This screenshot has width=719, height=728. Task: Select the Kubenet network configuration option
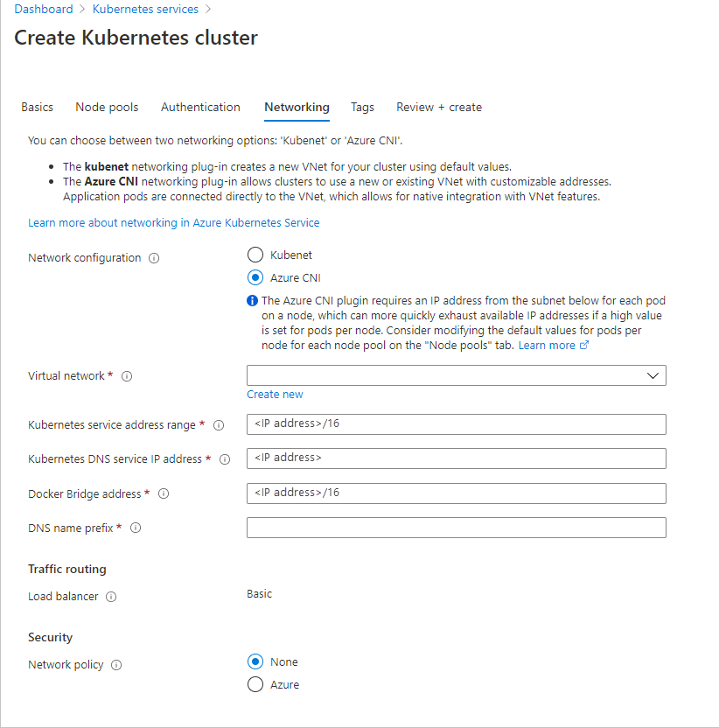click(256, 255)
